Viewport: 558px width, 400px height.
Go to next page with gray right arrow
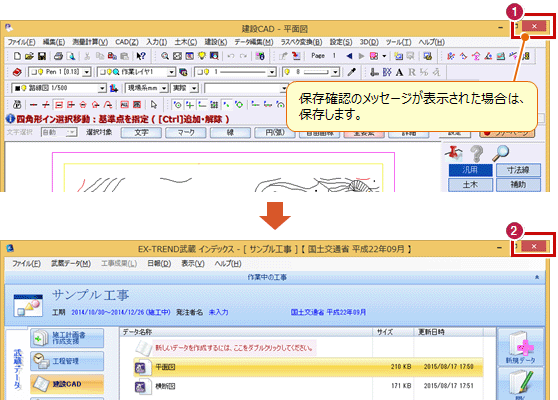[361, 56]
